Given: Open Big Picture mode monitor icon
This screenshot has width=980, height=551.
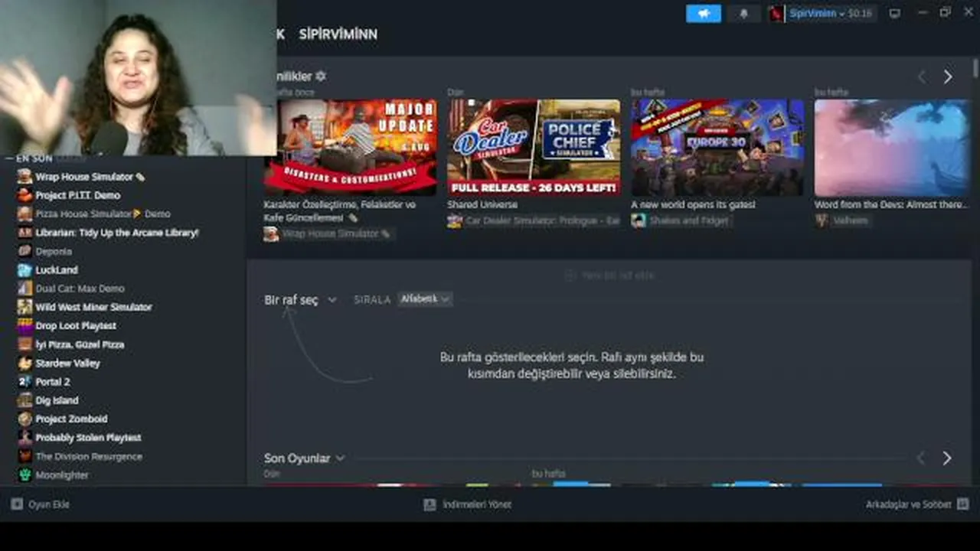Looking at the screenshot, I should (x=894, y=14).
